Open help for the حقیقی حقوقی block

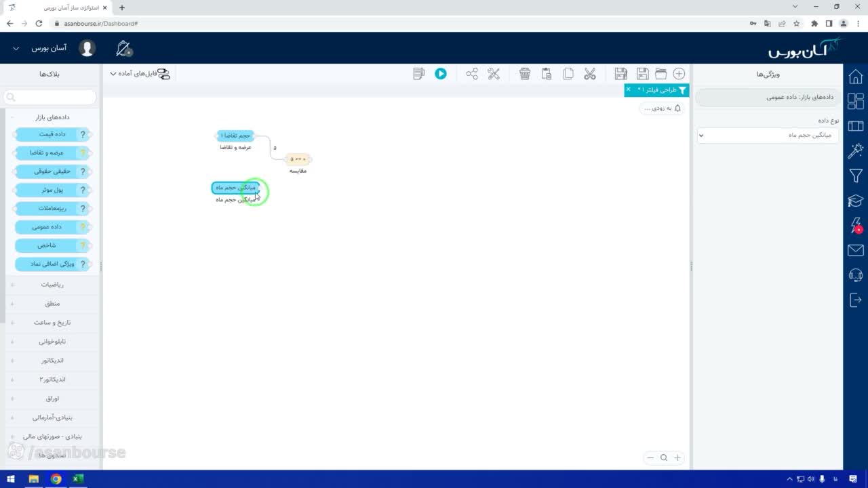(83, 171)
